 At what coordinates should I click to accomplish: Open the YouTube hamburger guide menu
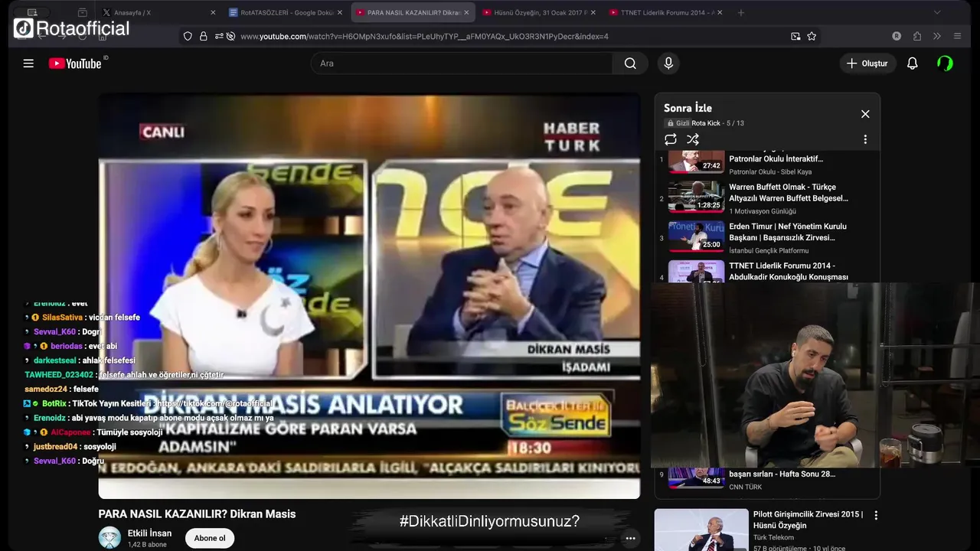pyautogui.click(x=28, y=64)
